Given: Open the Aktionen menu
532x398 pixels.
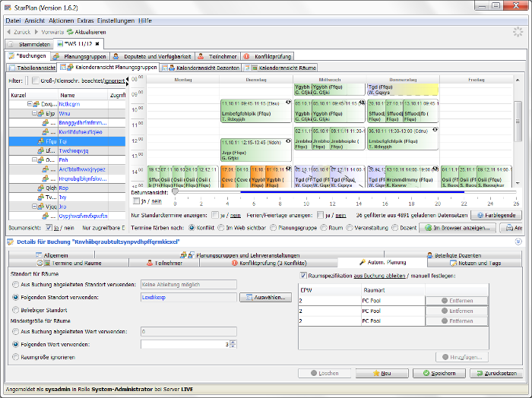Looking at the screenshot, I should 61,21.
